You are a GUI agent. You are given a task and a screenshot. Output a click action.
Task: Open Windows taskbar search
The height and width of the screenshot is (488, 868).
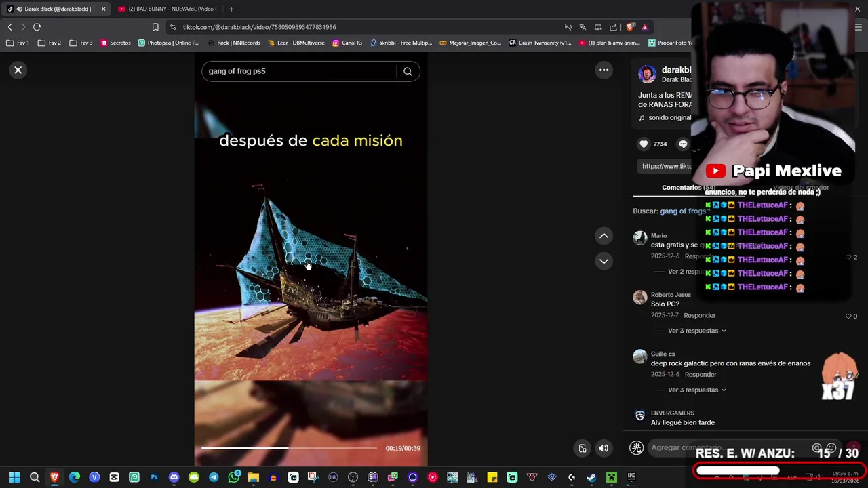pyautogui.click(x=35, y=477)
